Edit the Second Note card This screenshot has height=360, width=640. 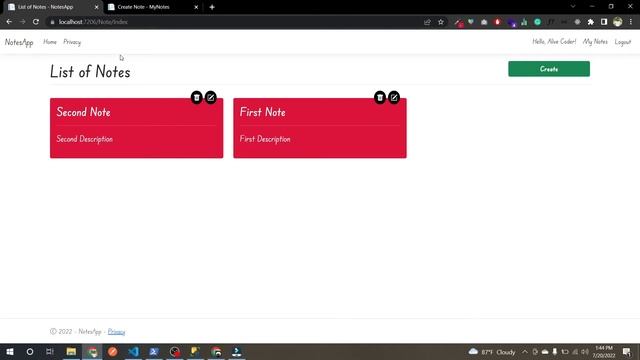pyautogui.click(x=211, y=98)
